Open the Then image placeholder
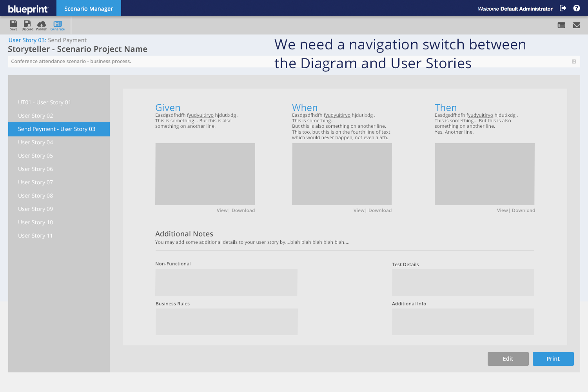 pyautogui.click(x=485, y=174)
